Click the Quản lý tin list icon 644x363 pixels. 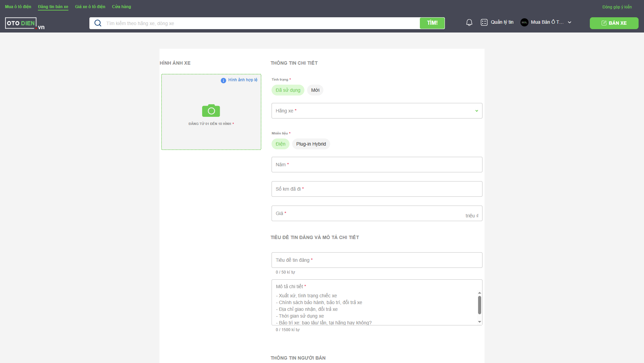tap(484, 22)
